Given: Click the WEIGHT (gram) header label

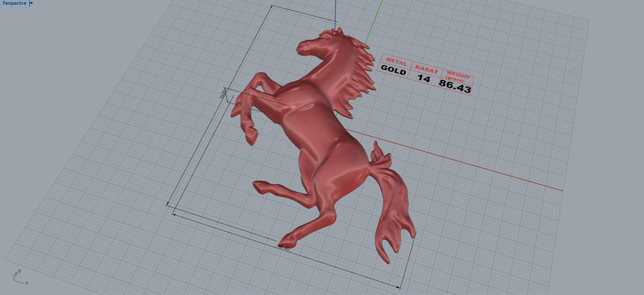Looking at the screenshot, I should (457, 76).
